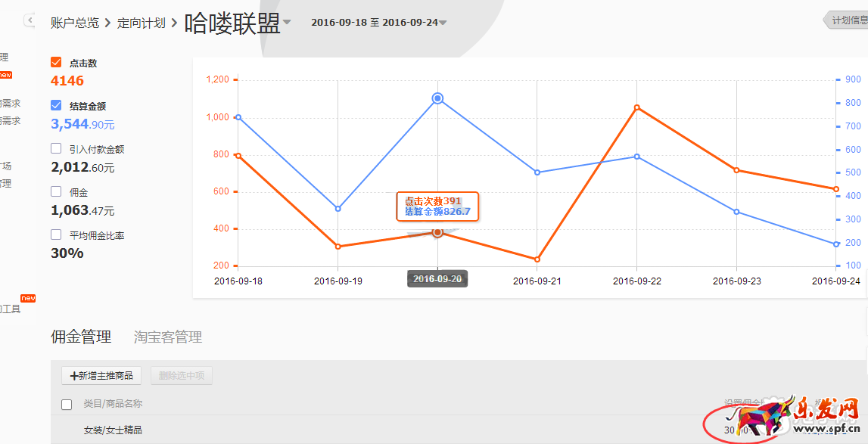Open the 计划信息 panel on the right
Screen dimensions: 868x444
coord(848,20)
